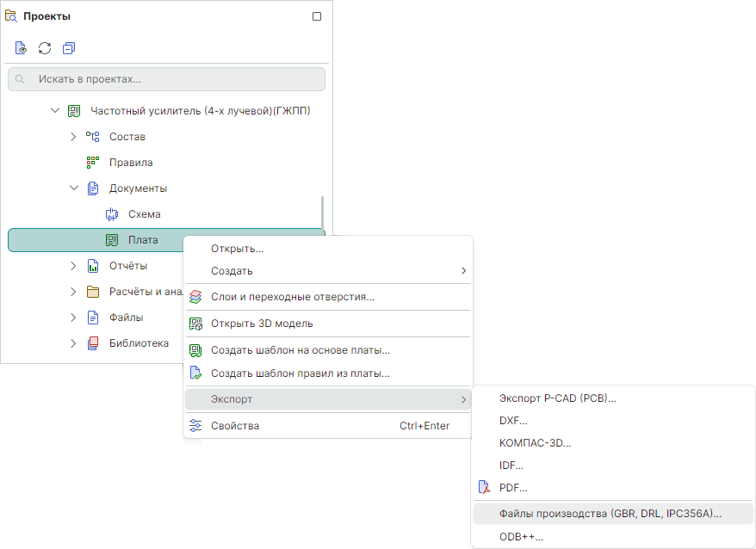This screenshot has width=756, height=549.
Task: Click the 3D model icon in context menu
Action: click(x=195, y=324)
